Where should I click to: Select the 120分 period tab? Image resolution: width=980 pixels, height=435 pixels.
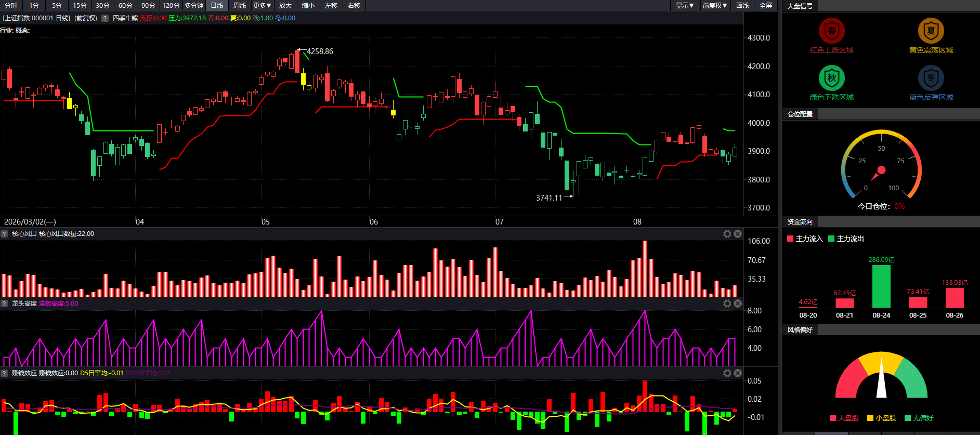coord(171,6)
